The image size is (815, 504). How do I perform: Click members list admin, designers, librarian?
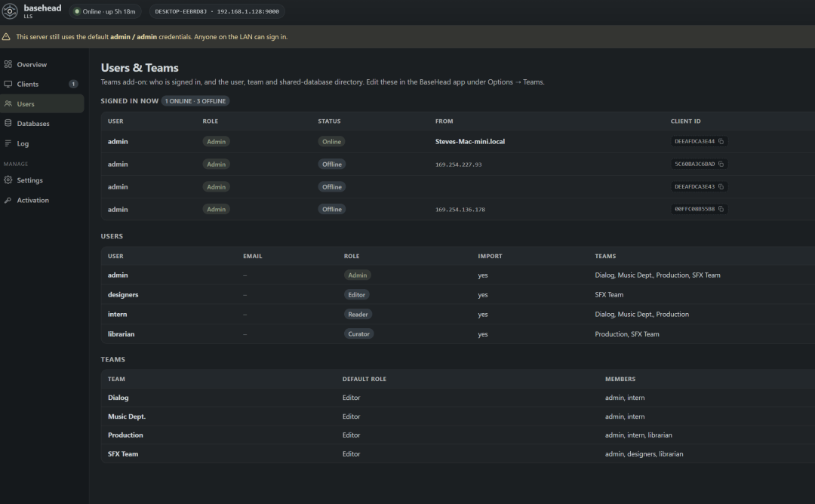[644, 453]
